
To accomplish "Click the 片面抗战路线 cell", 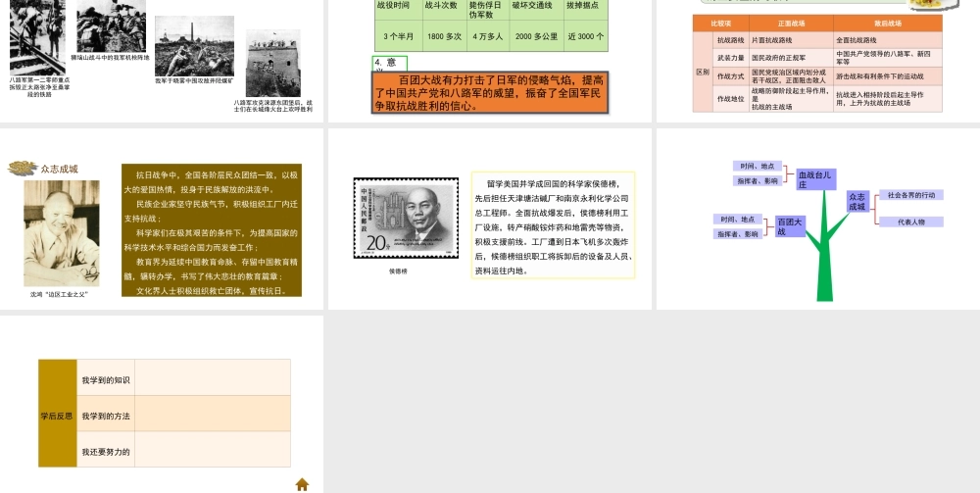I will [x=791, y=40].
